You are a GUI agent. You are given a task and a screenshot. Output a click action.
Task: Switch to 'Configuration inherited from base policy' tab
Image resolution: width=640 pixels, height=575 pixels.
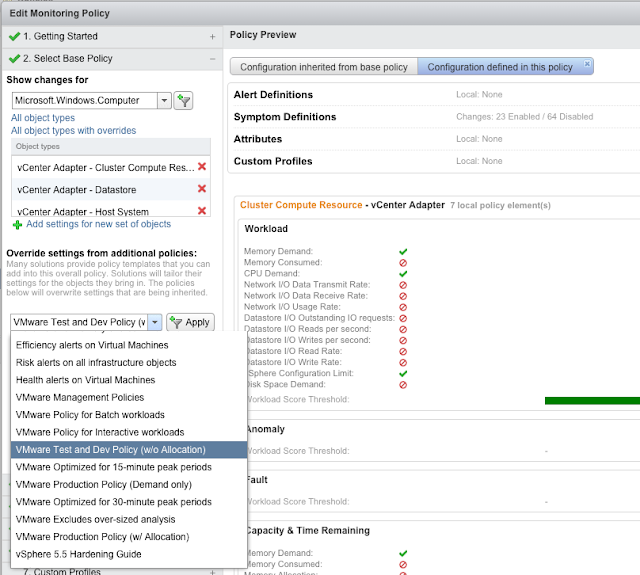(x=322, y=67)
